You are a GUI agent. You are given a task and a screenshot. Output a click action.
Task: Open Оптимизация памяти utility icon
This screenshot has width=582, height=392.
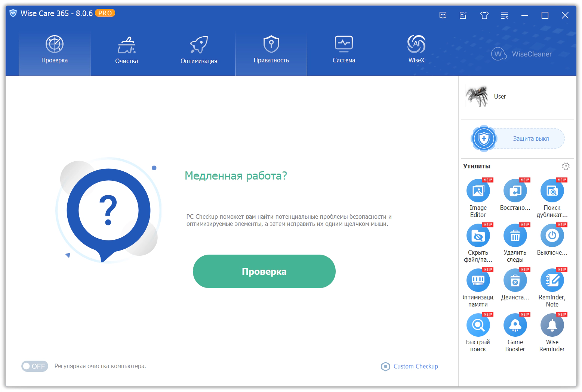478,280
